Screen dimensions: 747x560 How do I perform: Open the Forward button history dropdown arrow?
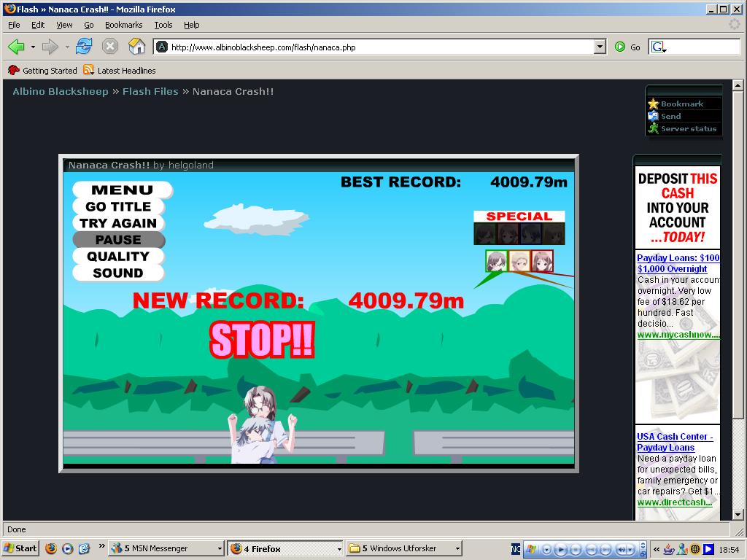(66, 47)
